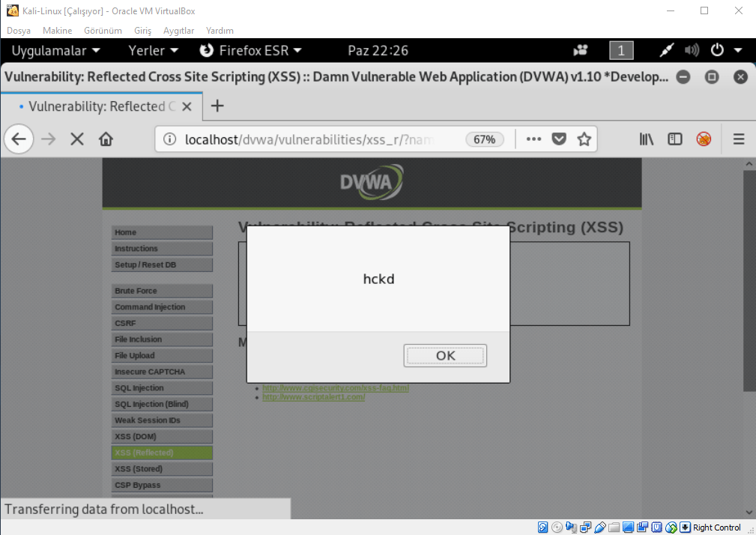Screen dimensions: 756x535
Task: Save page to Pocket icon
Action: click(559, 139)
